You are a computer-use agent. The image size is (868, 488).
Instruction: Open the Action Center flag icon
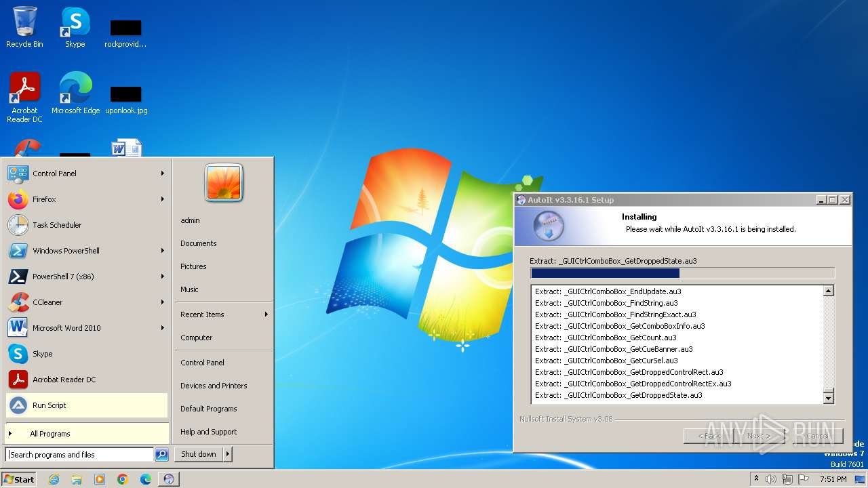803,479
